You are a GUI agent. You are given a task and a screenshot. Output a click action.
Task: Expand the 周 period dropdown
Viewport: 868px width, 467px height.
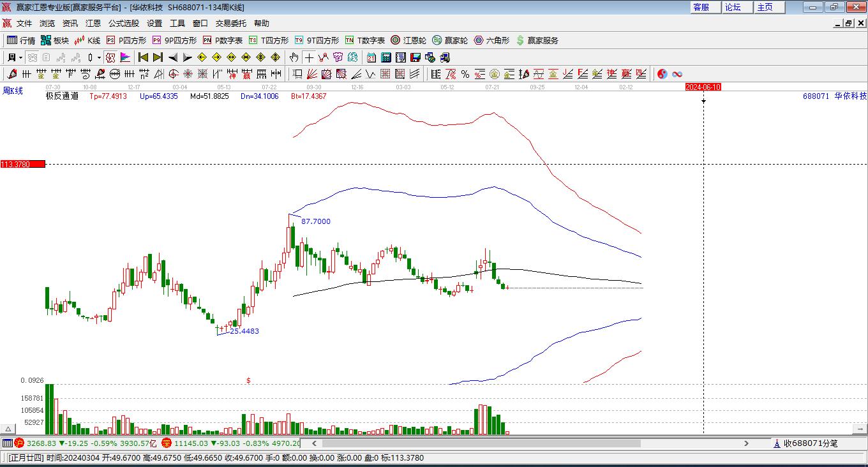click(x=14, y=57)
